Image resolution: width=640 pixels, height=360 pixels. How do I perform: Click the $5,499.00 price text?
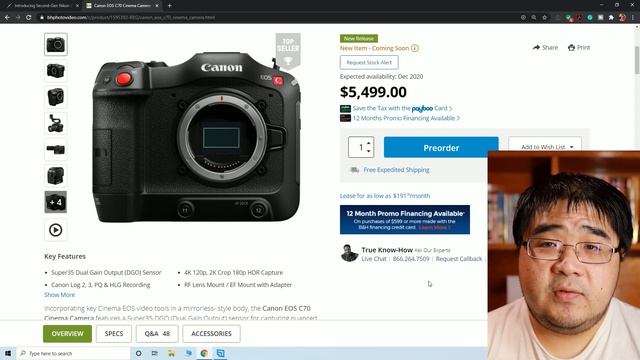click(373, 92)
